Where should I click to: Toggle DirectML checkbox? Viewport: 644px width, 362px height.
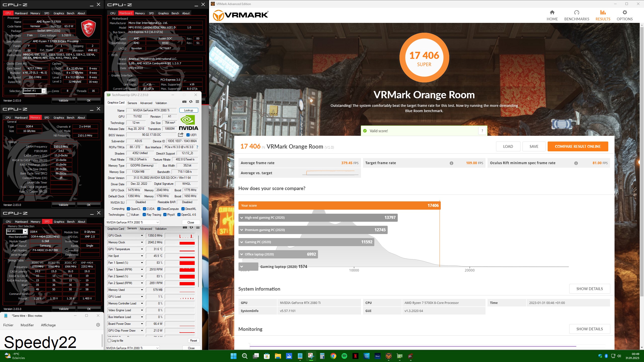183,209
